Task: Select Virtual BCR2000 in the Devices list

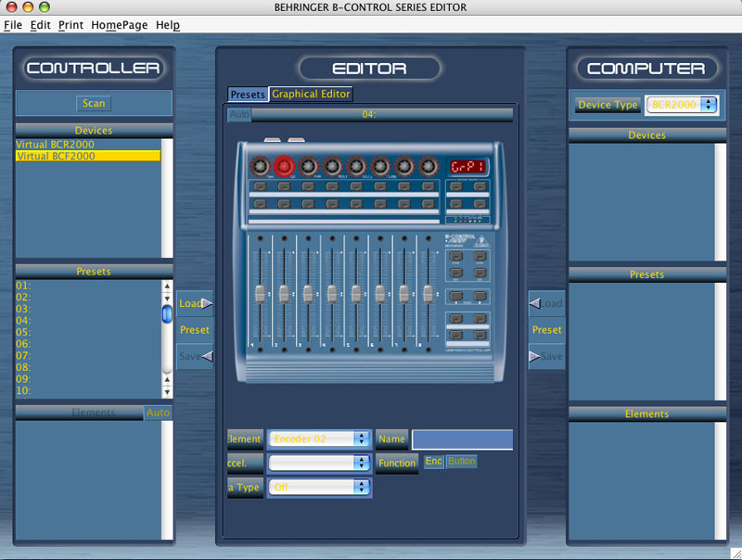Action: (x=56, y=145)
